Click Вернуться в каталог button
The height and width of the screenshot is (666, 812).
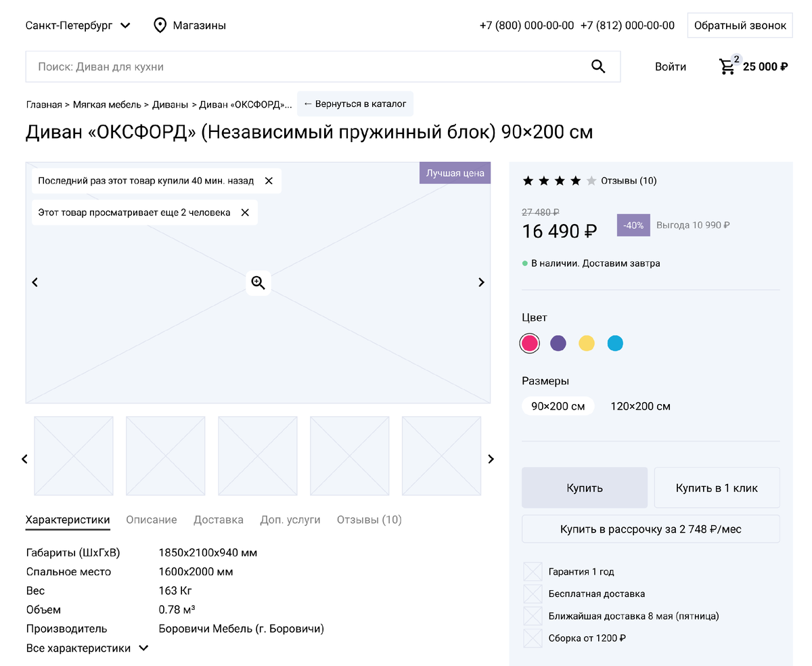pyautogui.click(x=355, y=104)
